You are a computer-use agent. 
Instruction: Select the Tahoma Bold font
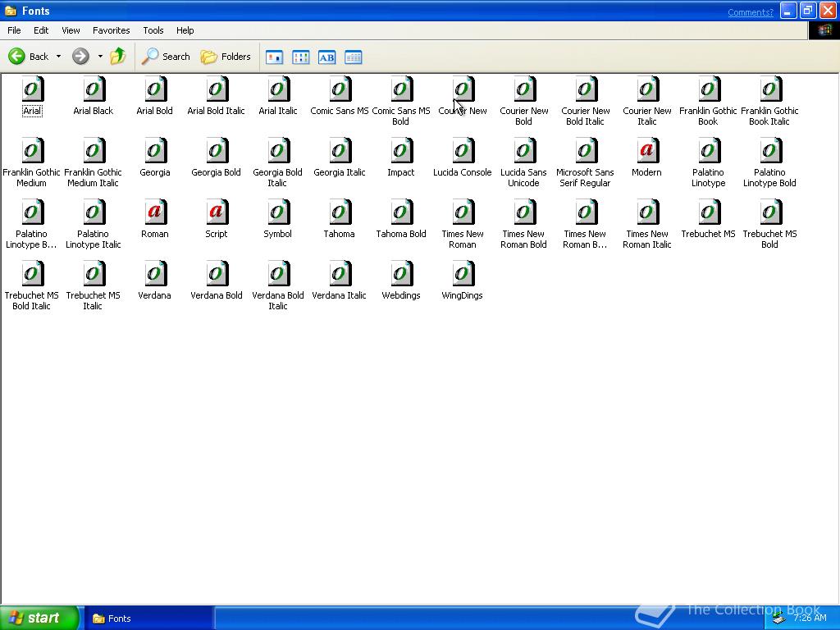point(401,212)
